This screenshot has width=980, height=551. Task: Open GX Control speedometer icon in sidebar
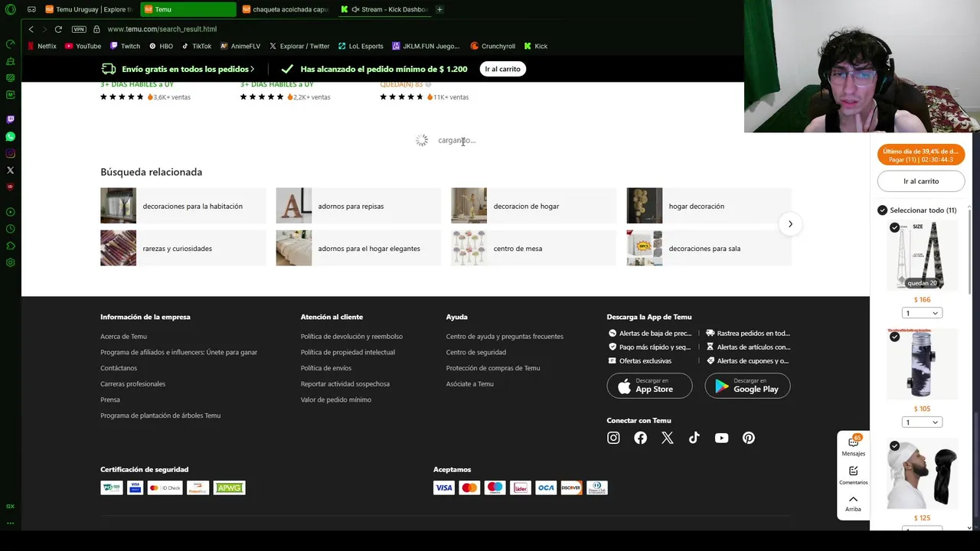10,44
